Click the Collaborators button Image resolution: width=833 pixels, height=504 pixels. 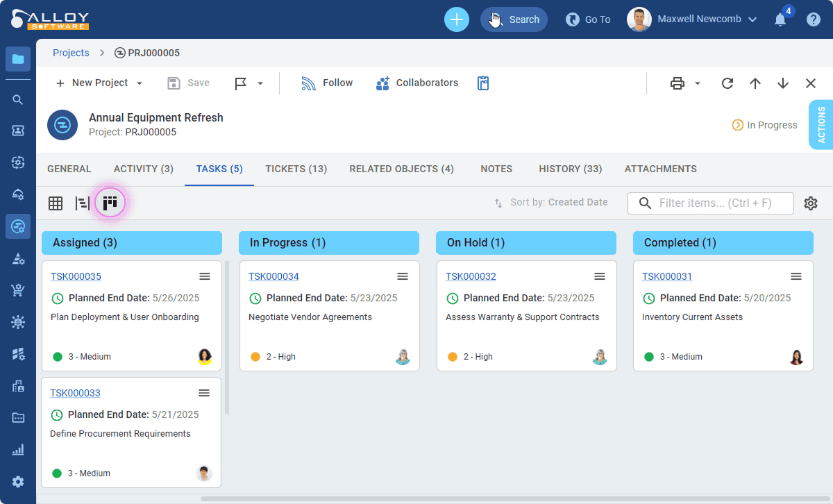point(417,83)
